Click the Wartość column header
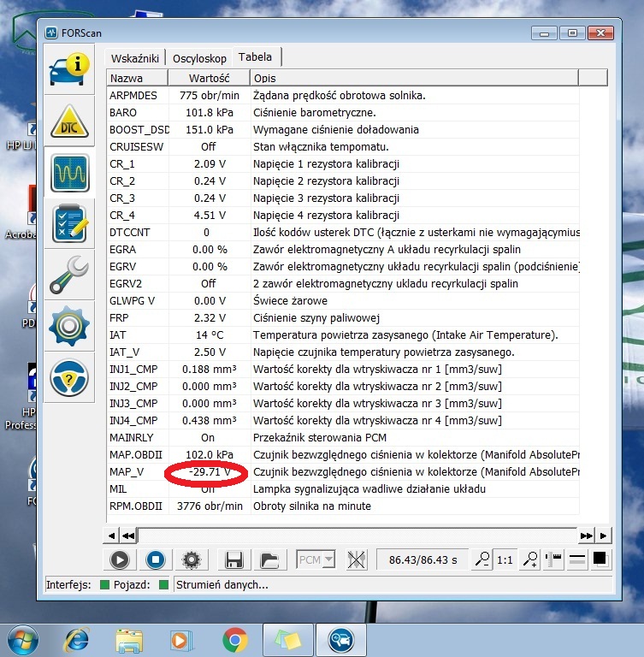Viewport: 644px width, 657px height. coord(210,78)
